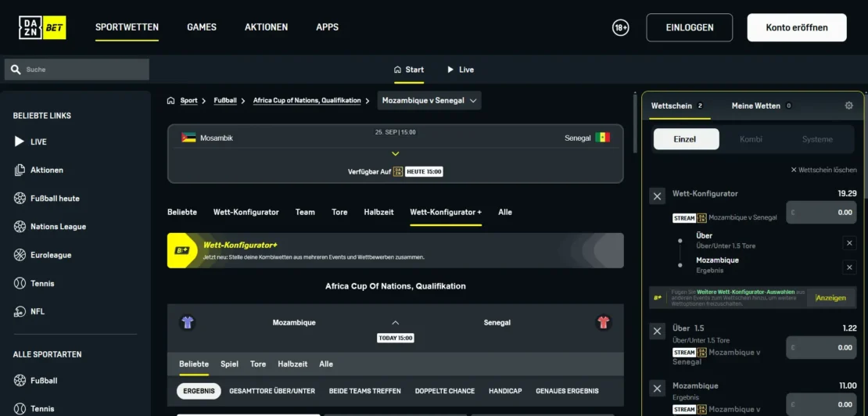Click Wettschein löschen link
Image resolution: width=868 pixels, height=416 pixels.
click(x=823, y=170)
